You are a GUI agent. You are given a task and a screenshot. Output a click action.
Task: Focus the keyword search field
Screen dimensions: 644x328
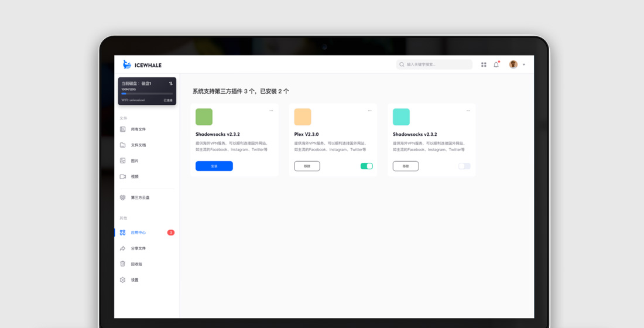(434, 64)
